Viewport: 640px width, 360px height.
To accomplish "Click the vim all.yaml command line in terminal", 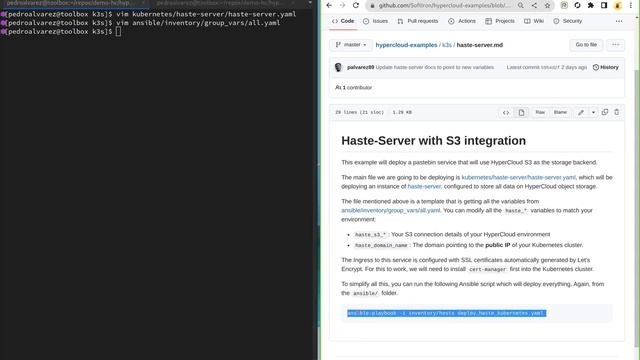I will (x=141, y=23).
